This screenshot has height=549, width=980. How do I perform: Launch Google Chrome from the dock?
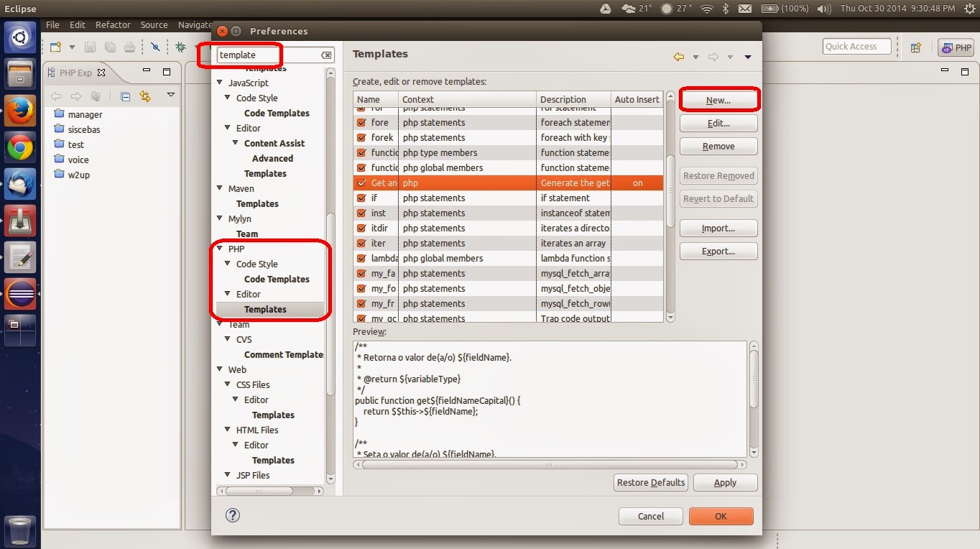(x=20, y=149)
